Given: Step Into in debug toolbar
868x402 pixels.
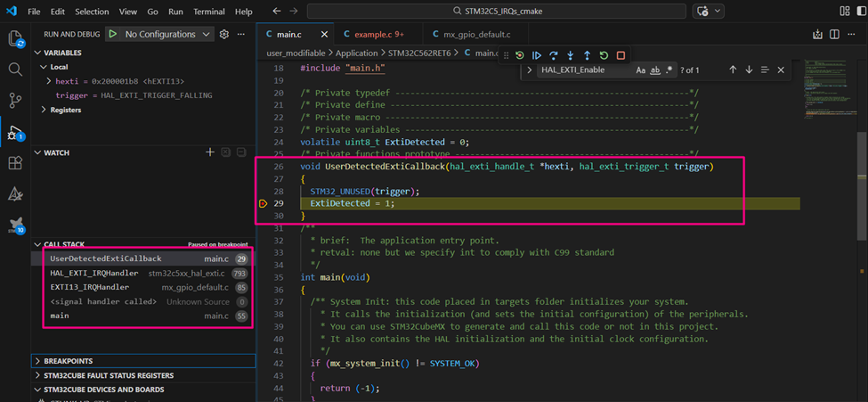Looking at the screenshot, I should (570, 55).
